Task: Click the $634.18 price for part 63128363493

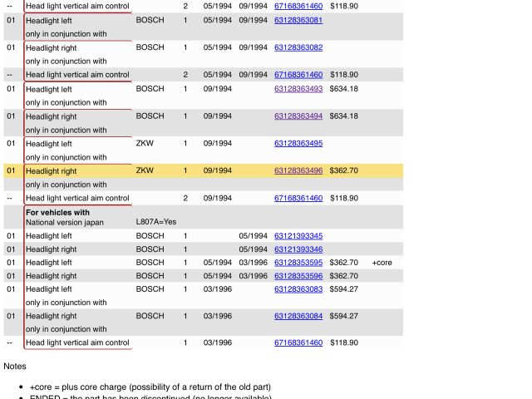Action: (x=343, y=89)
